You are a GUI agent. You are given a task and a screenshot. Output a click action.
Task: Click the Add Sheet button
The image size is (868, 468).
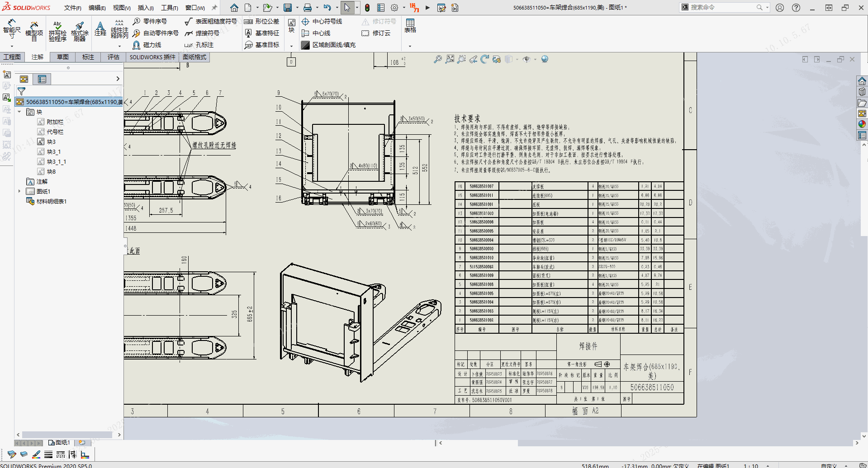coord(82,443)
